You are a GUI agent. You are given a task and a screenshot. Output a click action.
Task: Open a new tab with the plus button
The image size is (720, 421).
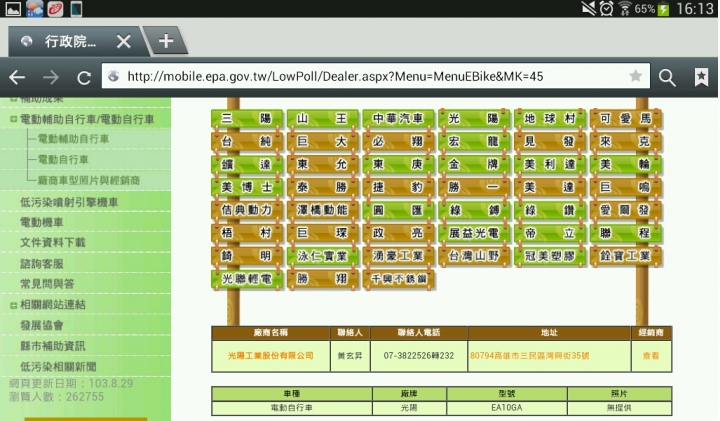pos(166,41)
